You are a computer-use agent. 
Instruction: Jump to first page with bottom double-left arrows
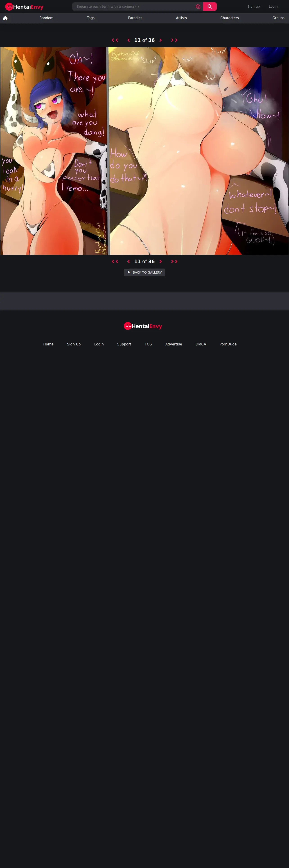click(115, 261)
